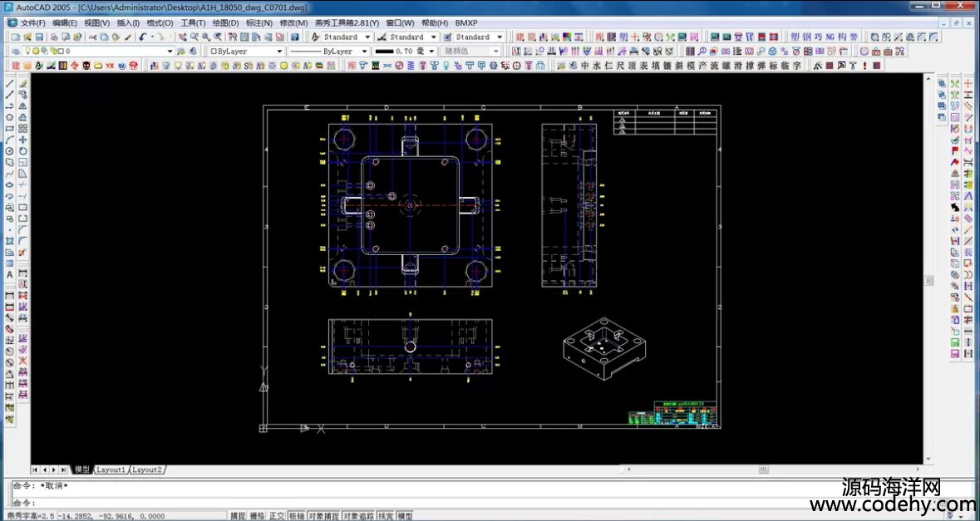Select the Circle draw tool
This screenshot has height=521, width=980.
tap(9, 150)
